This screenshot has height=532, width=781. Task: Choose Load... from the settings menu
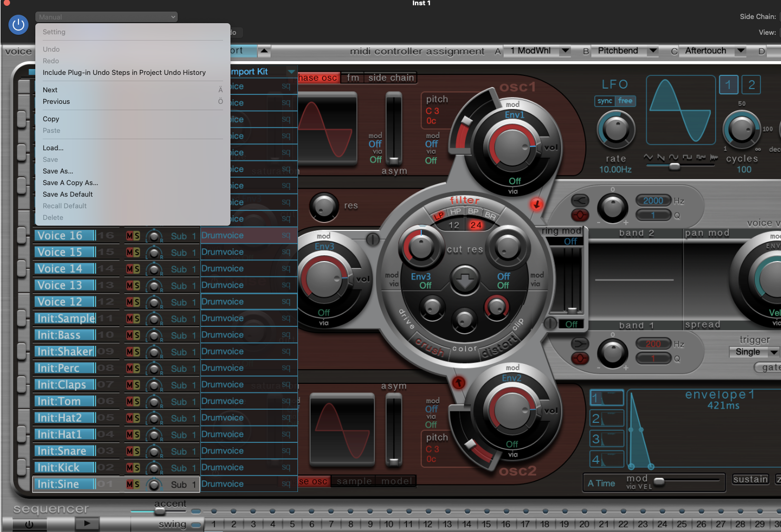point(53,148)
